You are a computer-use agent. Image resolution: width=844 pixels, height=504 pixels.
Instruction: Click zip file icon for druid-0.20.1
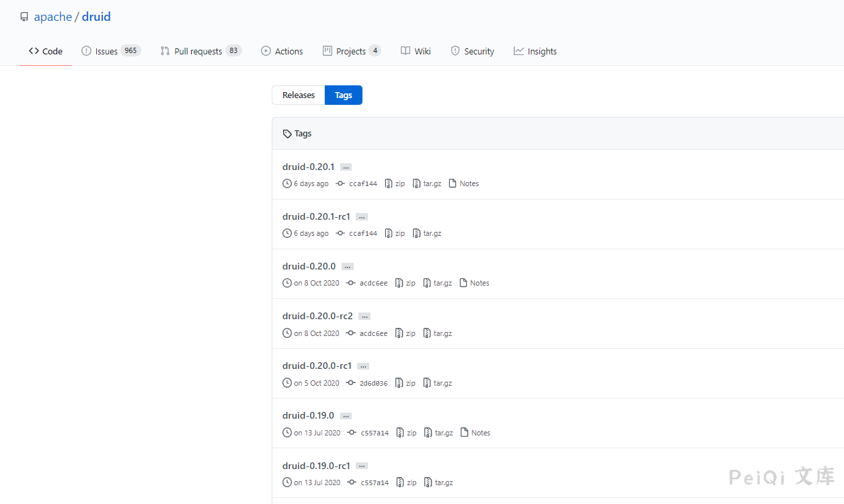click(x=389, y=183)
